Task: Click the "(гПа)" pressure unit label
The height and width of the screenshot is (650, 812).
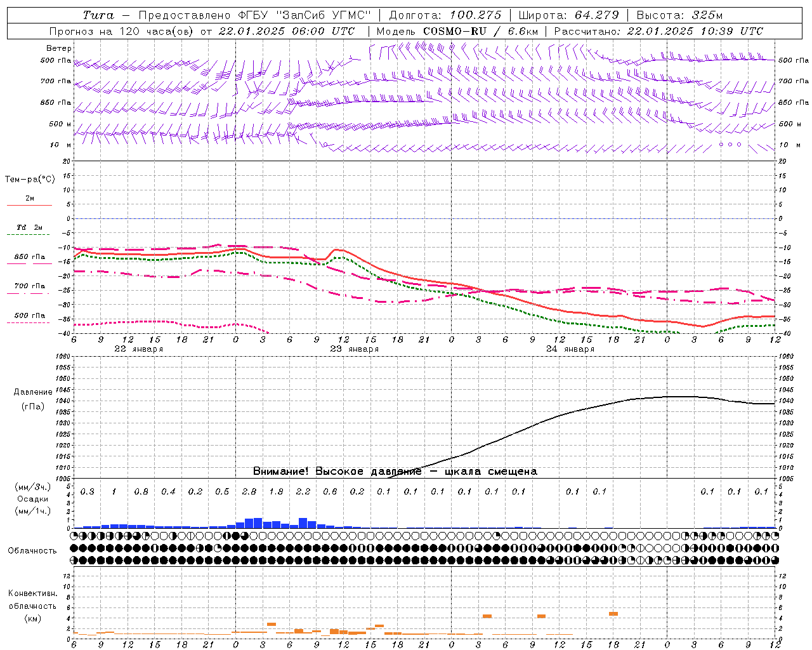Action: point(33,407)
